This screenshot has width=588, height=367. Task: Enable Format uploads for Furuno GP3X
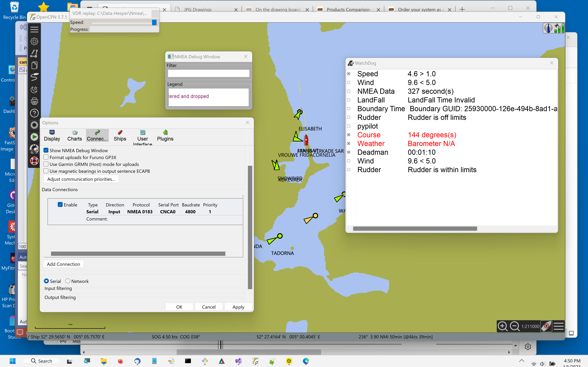[x=46, y=157]
